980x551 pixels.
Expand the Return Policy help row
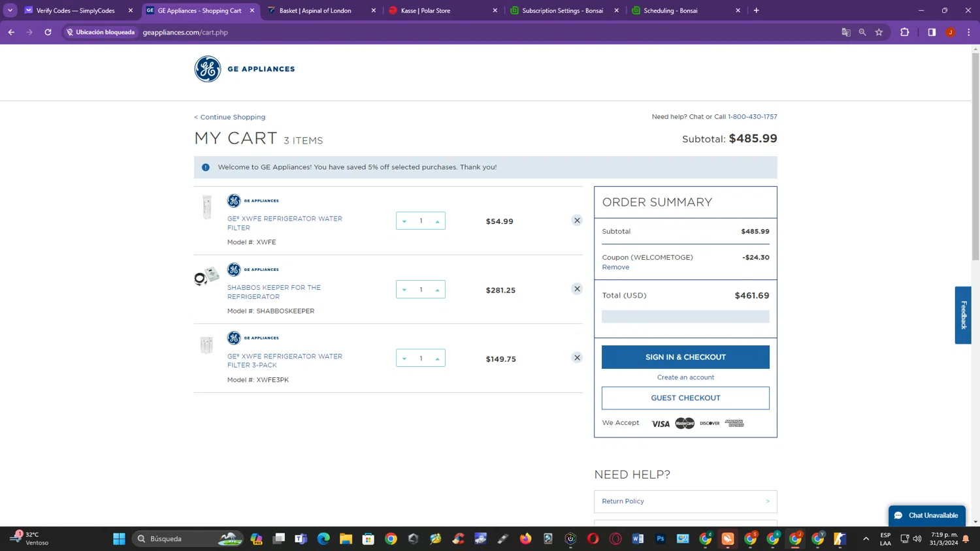point(685,501)
